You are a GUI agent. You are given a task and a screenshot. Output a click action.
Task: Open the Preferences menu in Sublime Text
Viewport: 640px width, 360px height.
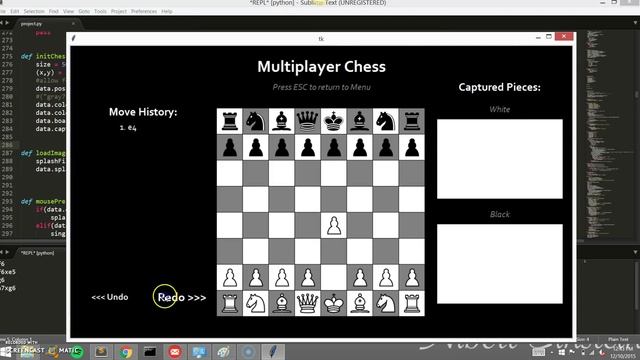(144, 11)
